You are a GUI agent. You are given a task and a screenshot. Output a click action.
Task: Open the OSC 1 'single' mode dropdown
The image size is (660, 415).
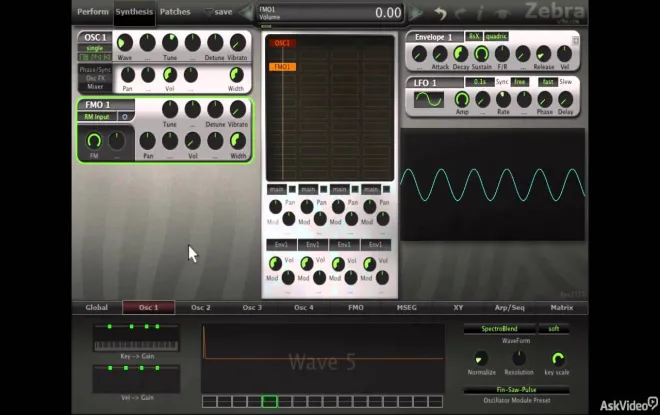tap(95, 48)
